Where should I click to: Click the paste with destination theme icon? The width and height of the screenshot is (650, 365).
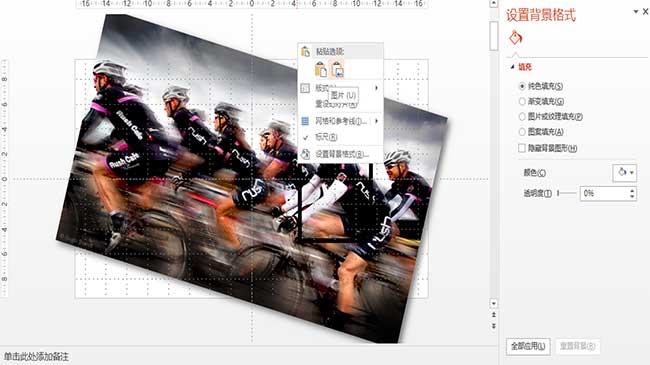tap(321, 69)
